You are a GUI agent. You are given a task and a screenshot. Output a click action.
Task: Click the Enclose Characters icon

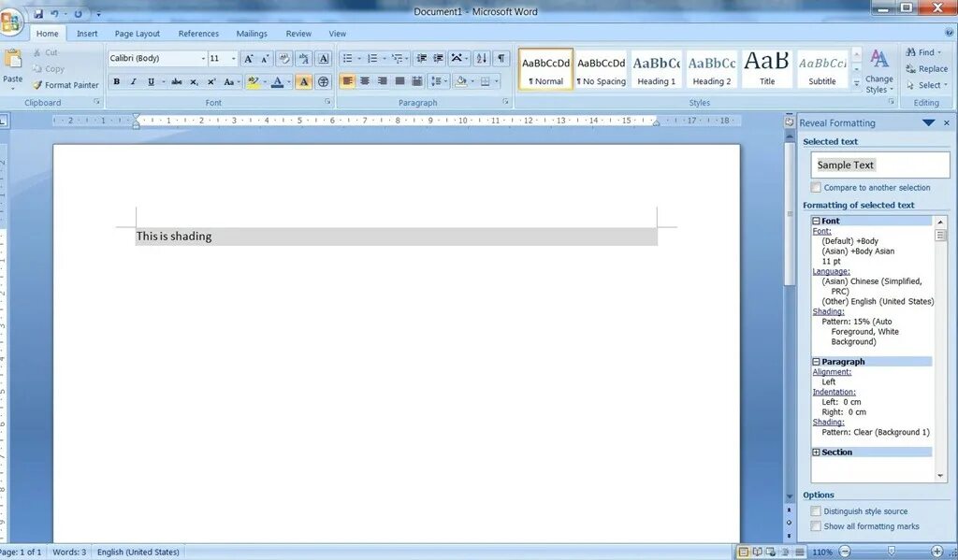[x=323, y=81]
